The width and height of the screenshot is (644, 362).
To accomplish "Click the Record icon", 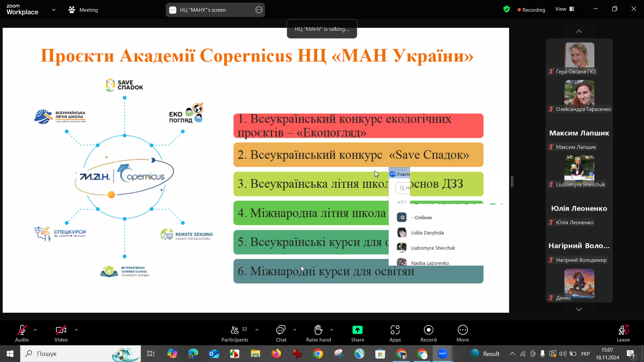I will pyautogui.click(x=428, y=330).
